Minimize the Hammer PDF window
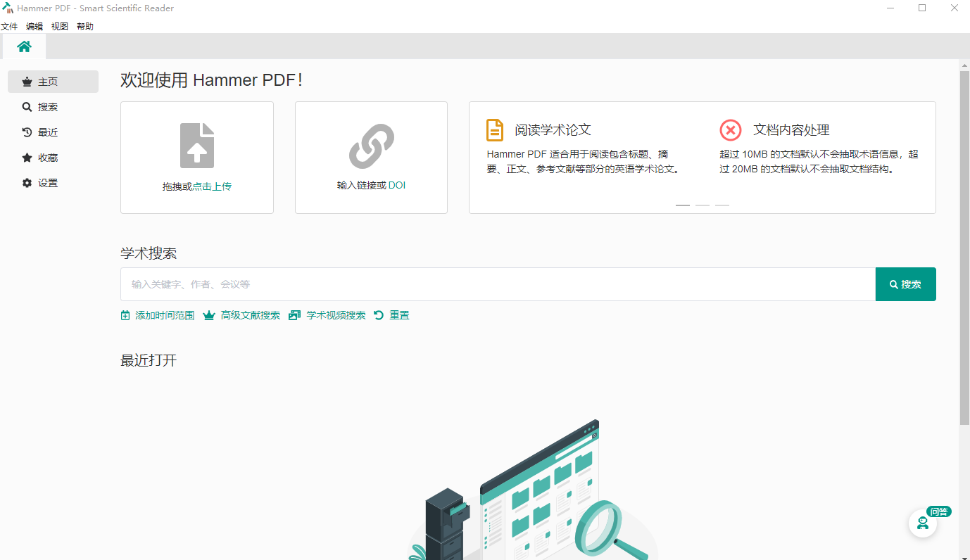970x560 pixels. [x=890, y=8]
